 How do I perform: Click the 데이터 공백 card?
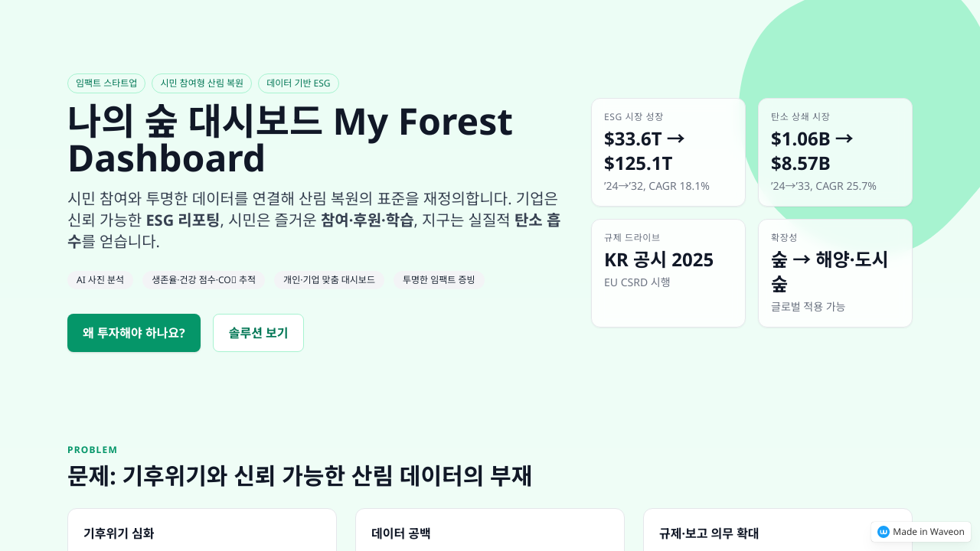click(x=490, y=531)
